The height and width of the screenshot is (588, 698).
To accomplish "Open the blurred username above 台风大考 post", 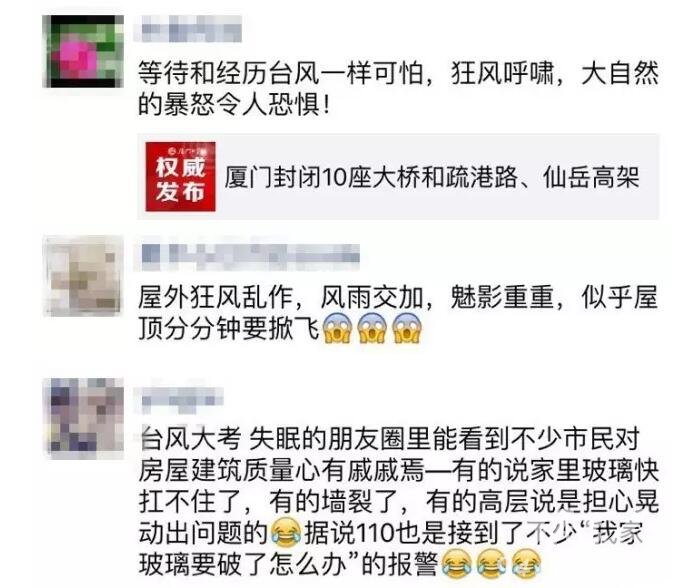I will (x=179, y=396).
